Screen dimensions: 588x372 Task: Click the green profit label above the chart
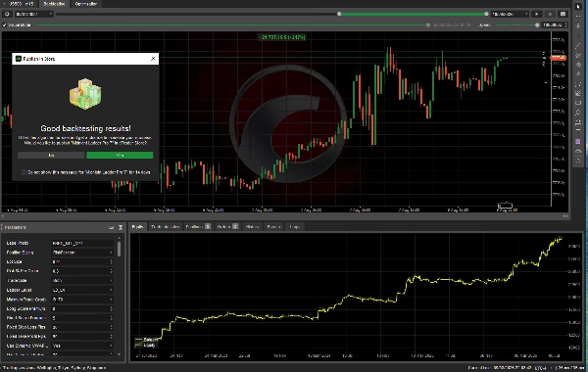tap(283, 37)
